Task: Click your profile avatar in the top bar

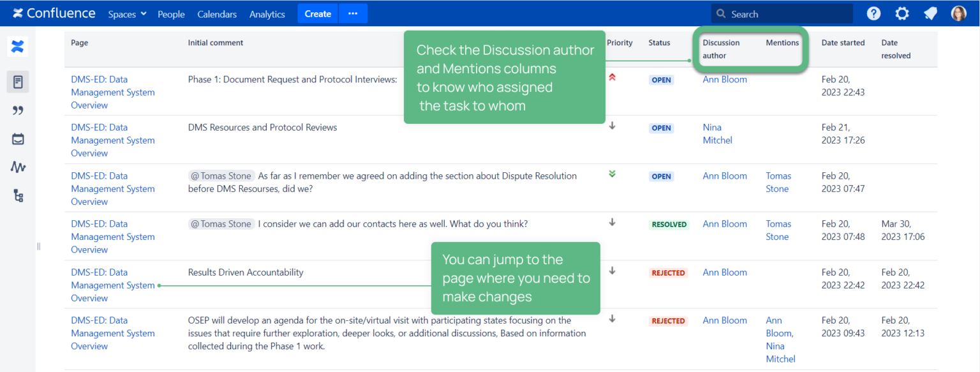Action: 958,13
